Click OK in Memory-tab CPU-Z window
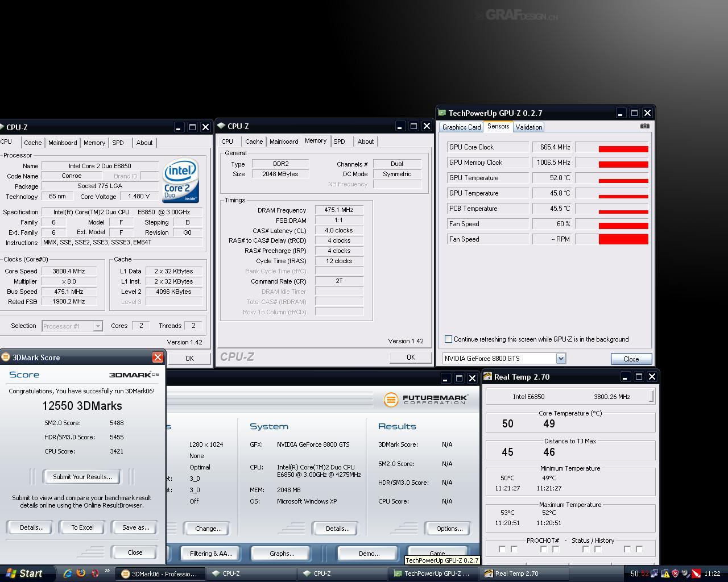Screen dimensions: 728x582 click(x=411, y=357)
